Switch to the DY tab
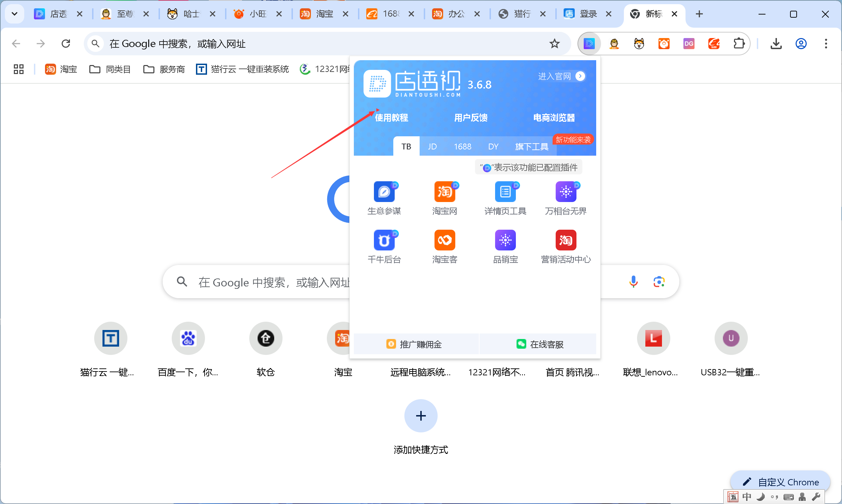The image size is (842, 504). tap(493, 146)
